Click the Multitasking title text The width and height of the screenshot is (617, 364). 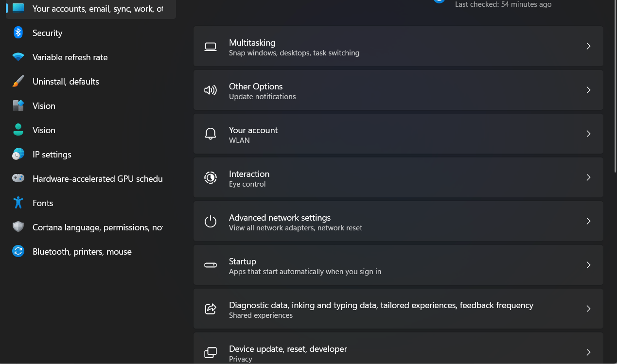(x=252, y=43)
